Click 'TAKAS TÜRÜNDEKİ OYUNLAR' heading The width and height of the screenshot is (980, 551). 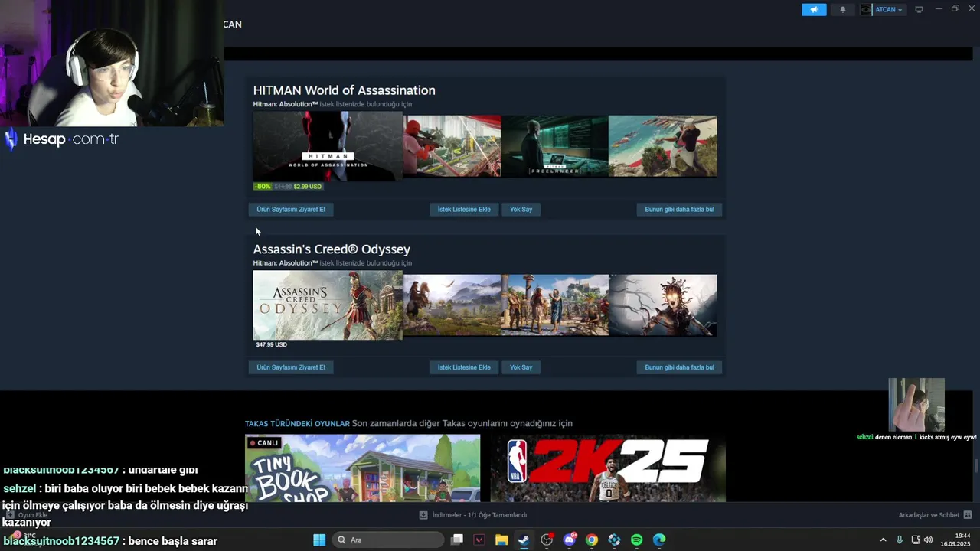(x=297, y=423)
